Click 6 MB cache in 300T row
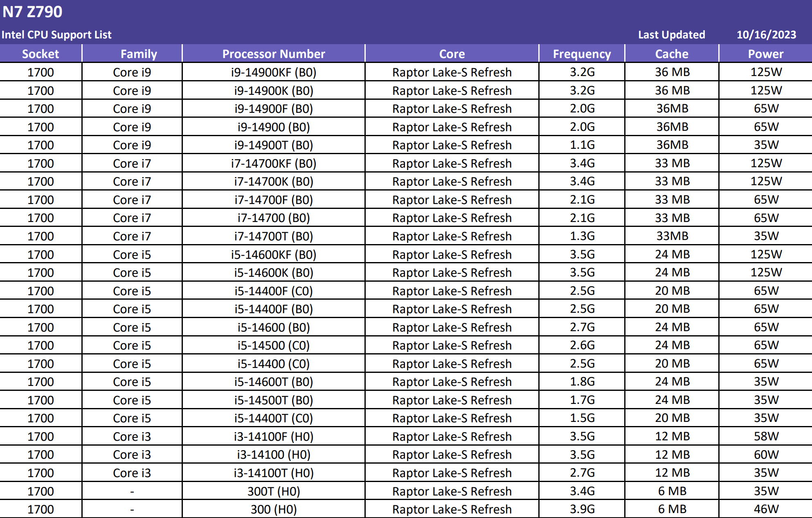The image size is (812, 518). click(x=672, y=491)
